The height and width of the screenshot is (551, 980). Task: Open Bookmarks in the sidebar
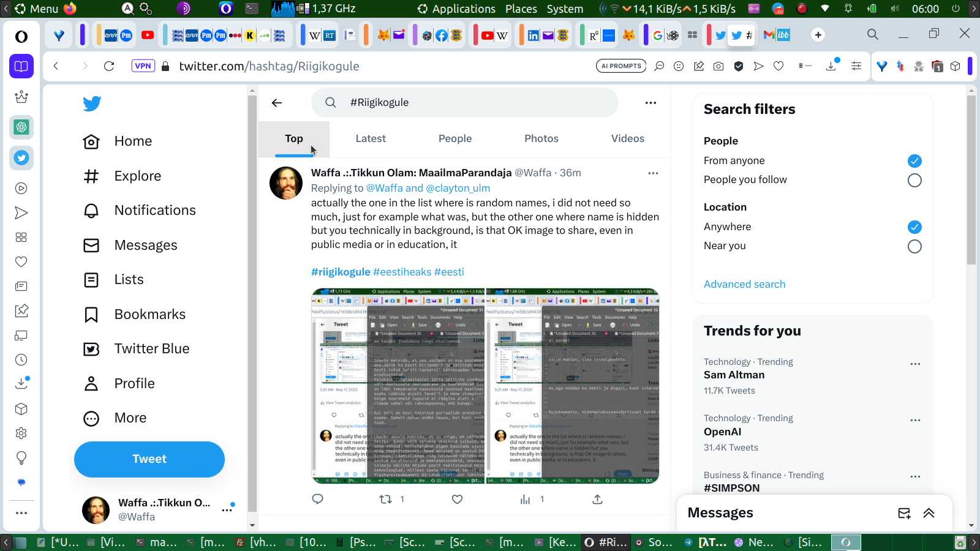pos(134,315)
